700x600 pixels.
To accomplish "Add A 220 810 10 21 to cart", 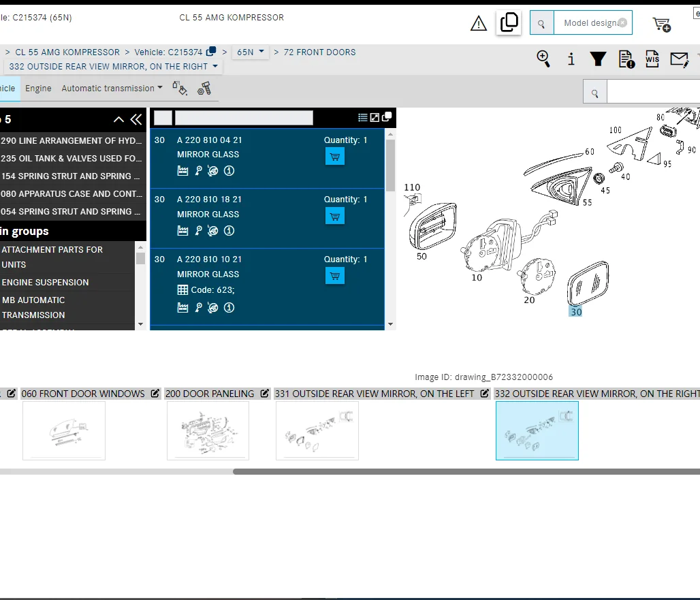I will coord(335,276).
